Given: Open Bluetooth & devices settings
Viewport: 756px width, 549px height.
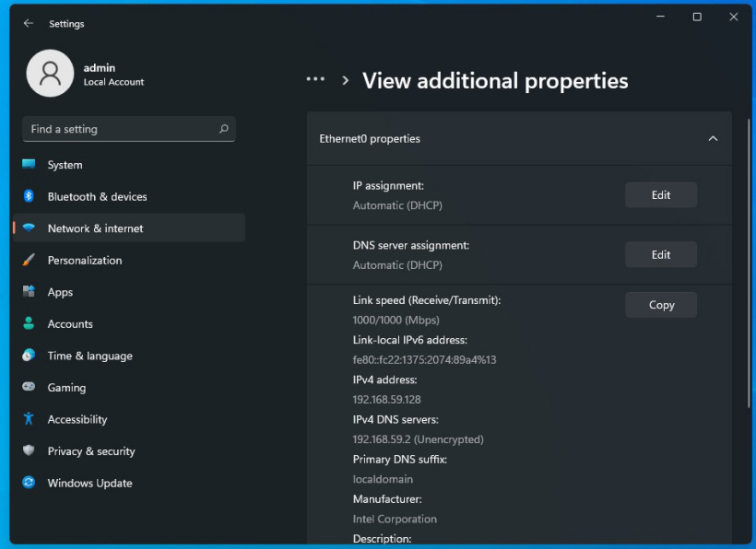Looking at the screenshot, I should (x=30, y=196).
